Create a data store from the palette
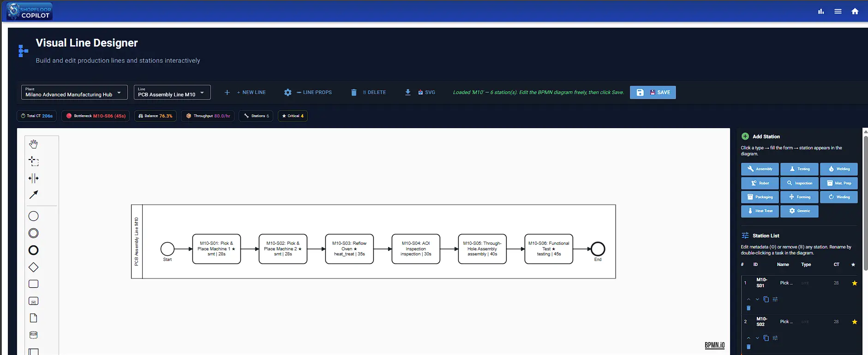The width and height of the screenshot is (868, 355). click(34, 335)
